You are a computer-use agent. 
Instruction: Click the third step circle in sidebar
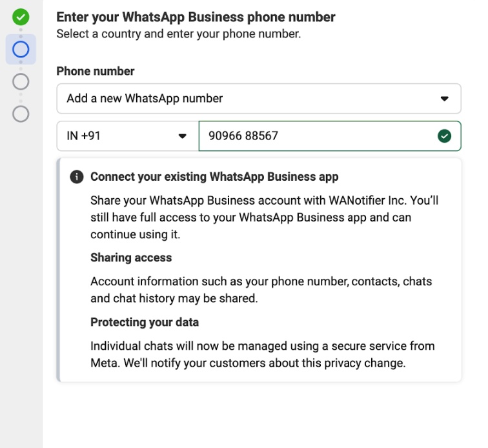coord(21,81)
